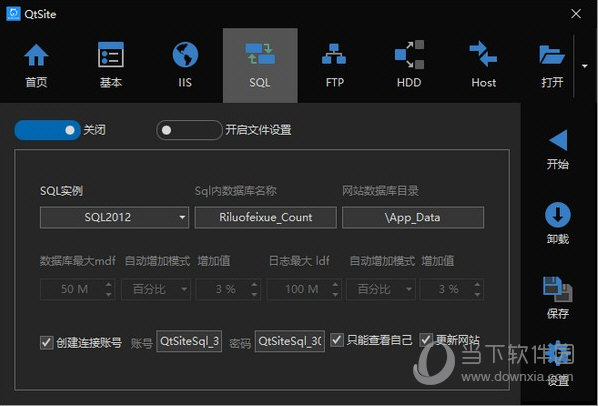Open the SQL2012 instance dropdown
598x406 pixels.
coord(114,218)
